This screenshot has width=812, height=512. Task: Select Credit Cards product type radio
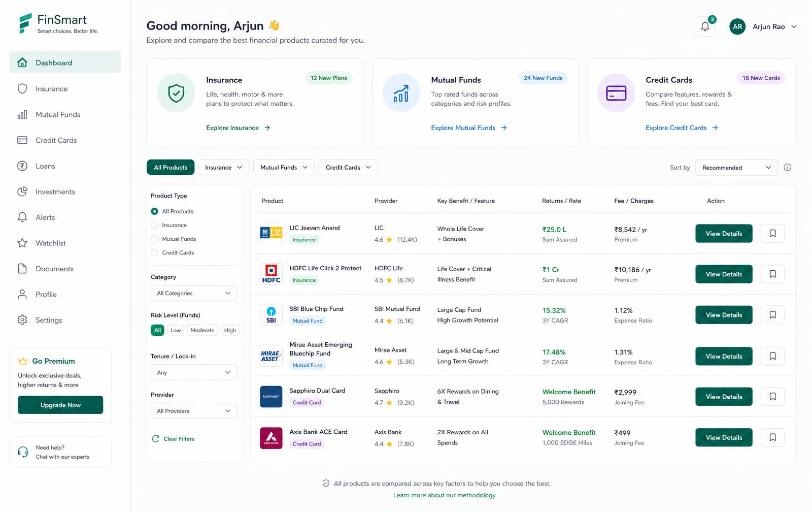coord(155,252)
